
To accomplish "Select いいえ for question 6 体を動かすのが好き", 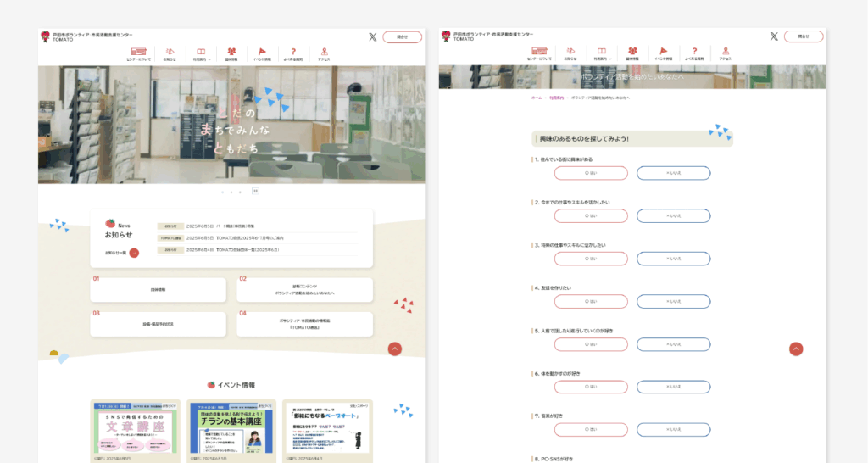I will pos(673,387).
